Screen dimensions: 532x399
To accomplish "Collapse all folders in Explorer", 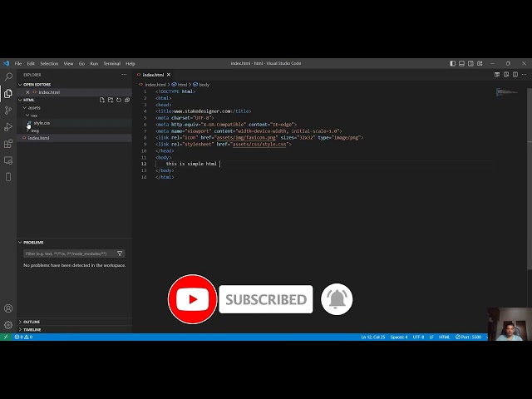I will click(127, 100).
